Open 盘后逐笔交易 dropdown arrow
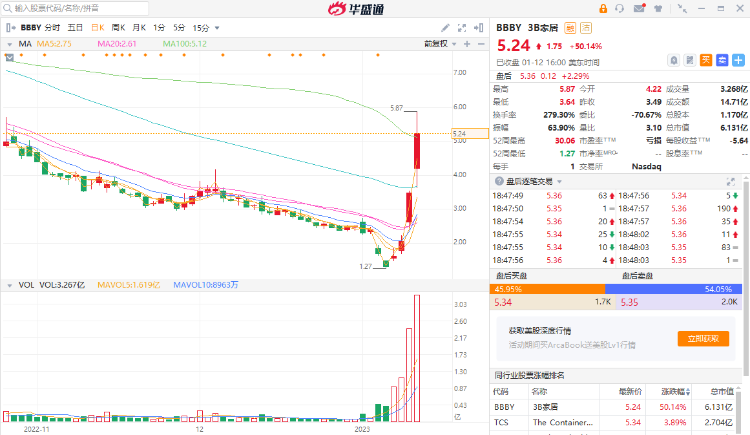Screen dimensions: 750x435 click(560, 182)
